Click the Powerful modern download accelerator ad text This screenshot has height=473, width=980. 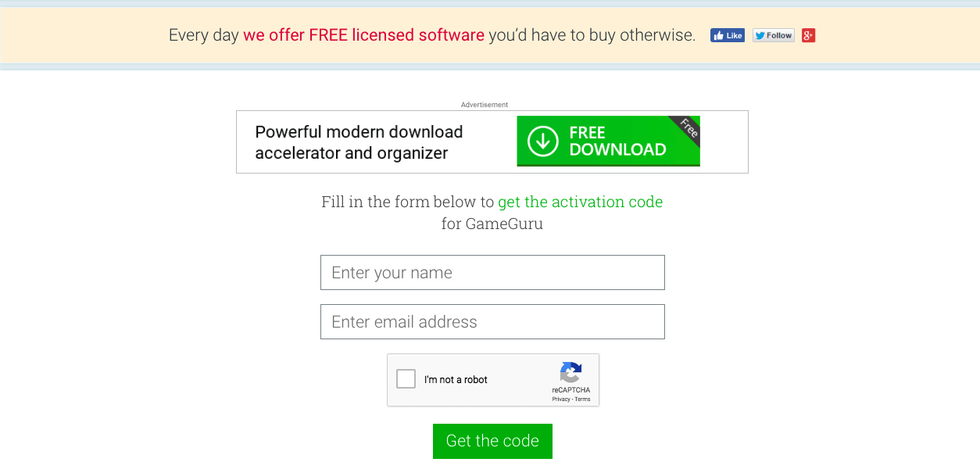tap(359, 142)
